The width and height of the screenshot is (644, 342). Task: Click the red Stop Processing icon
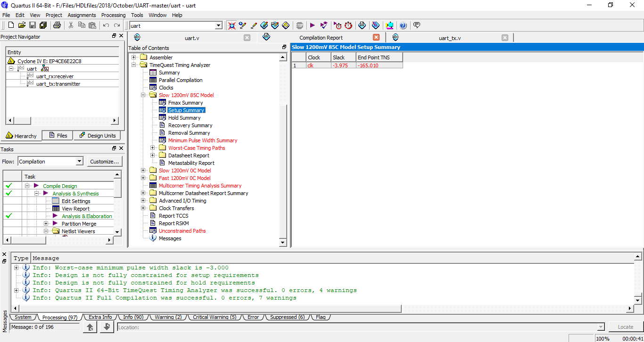pos(300,25)
